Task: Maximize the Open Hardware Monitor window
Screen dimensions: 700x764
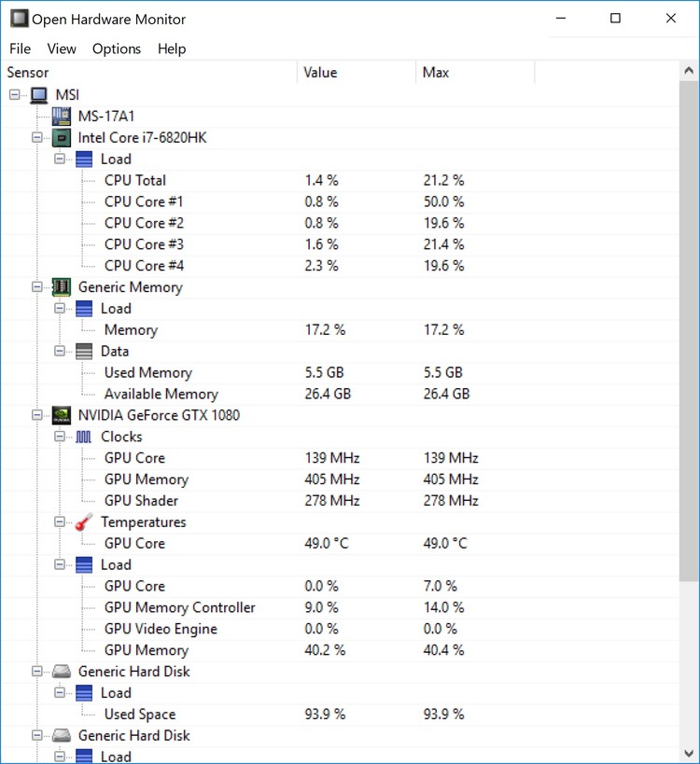Action: [x=616, y=19]
